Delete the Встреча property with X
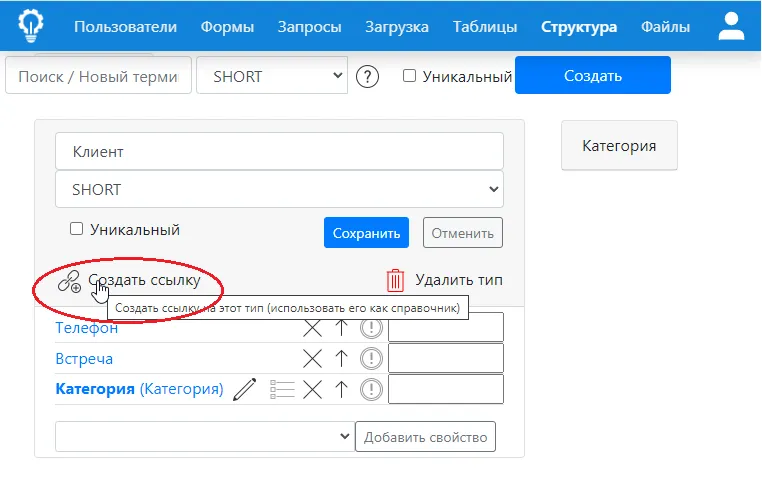 (x=312, y=359)
